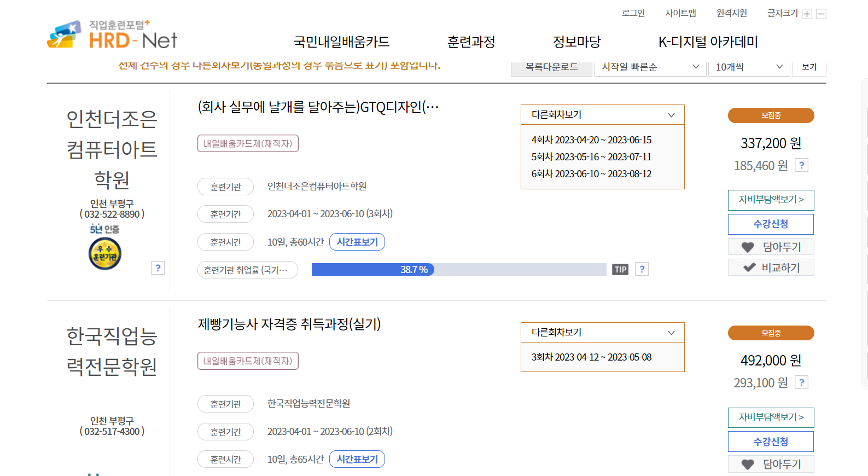Click 목록다운로드 button
Screen dimensions: 868x476
[551, 67]
